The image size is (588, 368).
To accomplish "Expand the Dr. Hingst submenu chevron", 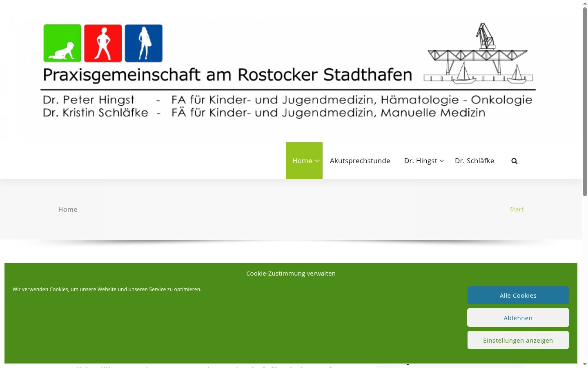I will [x=442, y=161].
